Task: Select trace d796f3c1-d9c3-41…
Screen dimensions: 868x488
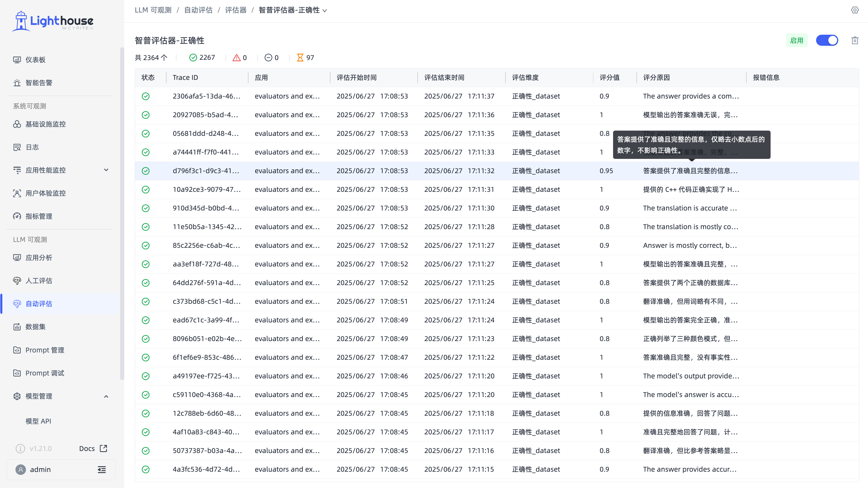Action: tap(206, 171)
